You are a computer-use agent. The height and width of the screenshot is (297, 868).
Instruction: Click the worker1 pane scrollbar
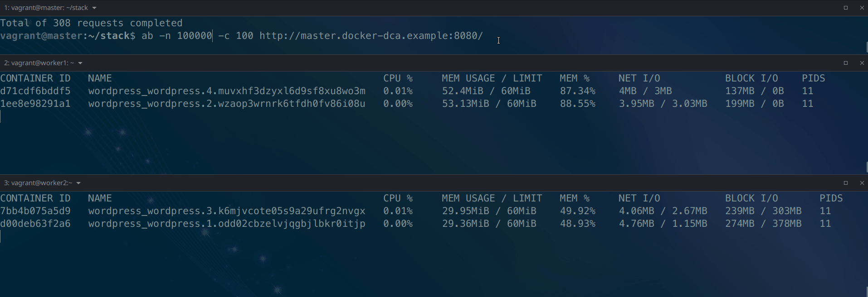click(x=866, y=167)
